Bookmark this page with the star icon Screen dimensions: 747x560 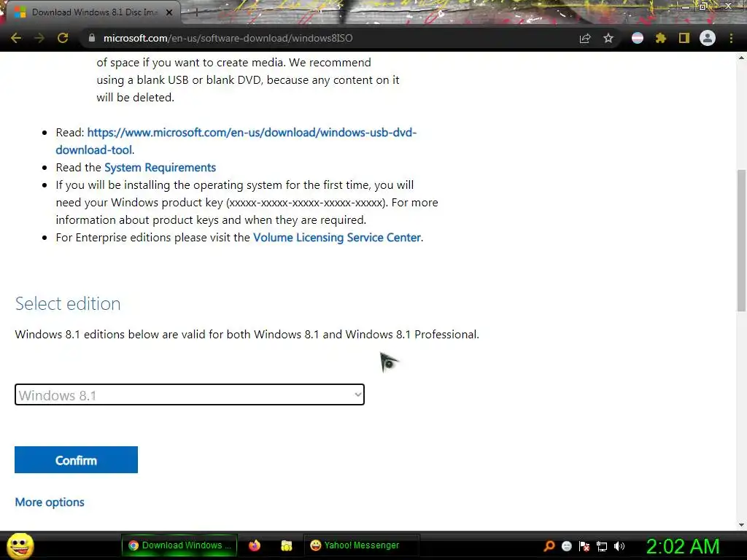click(608, 38)
